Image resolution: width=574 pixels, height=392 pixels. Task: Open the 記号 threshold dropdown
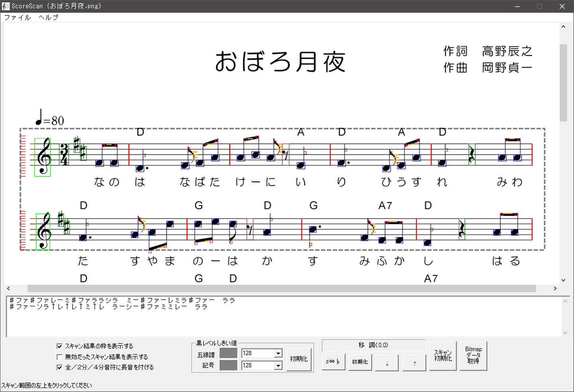278,365
